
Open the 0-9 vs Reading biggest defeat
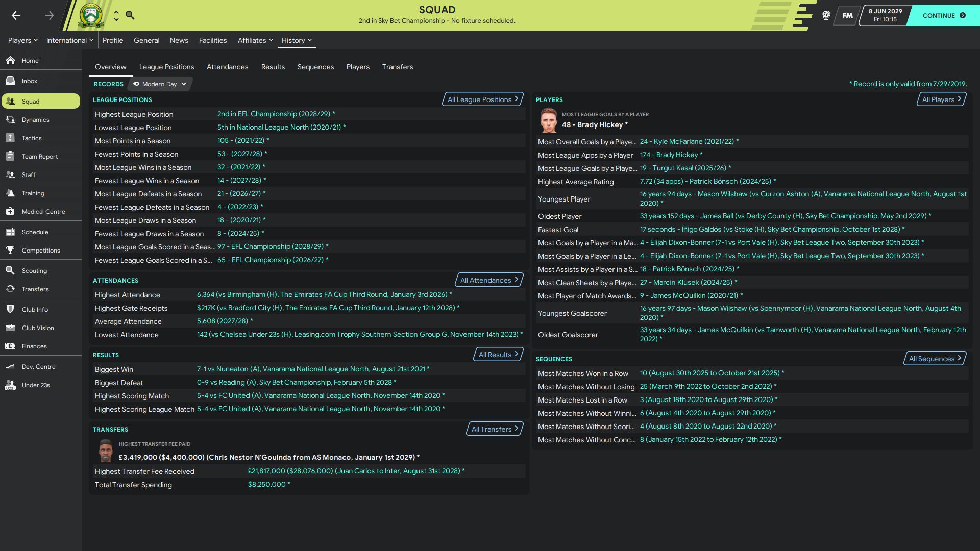297,382
